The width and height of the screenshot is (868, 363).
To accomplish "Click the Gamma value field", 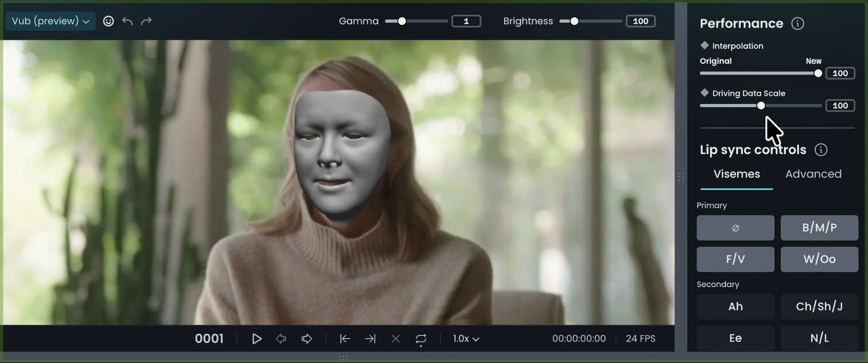I will point(466,21).
